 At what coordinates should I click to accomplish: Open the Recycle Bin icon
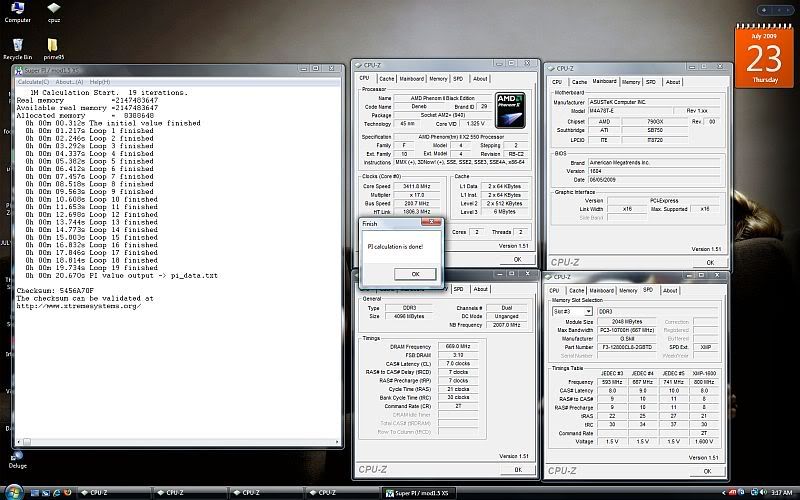[17, 45]
